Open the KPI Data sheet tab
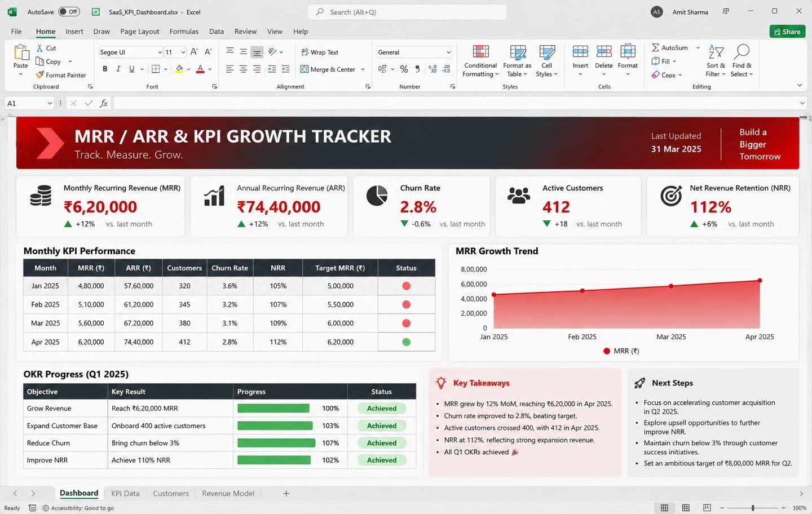This screenshot has width=812, height=514. [x=125, y=493]
